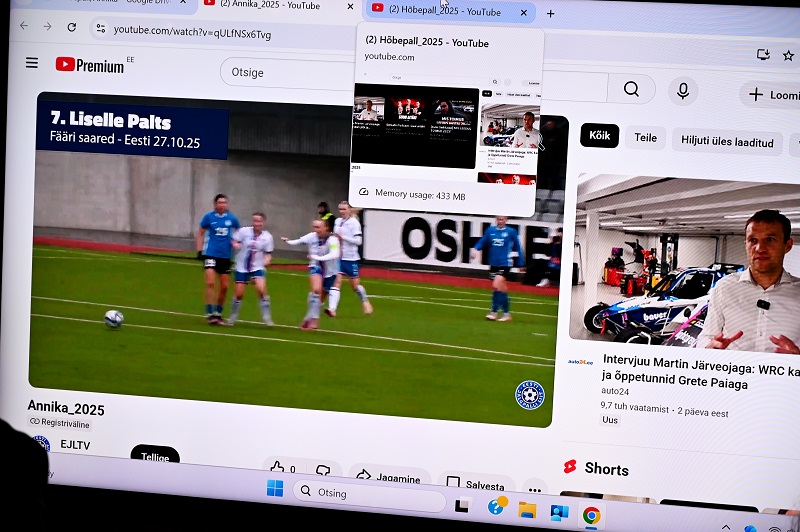Reload the page with the refresh button

[x=73, y=27]
